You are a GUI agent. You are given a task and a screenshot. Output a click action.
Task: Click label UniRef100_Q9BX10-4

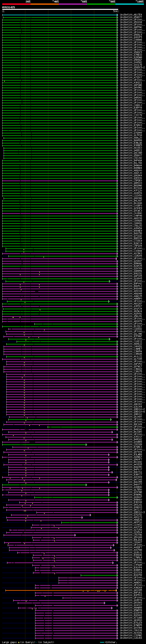(x=132, y=412)
